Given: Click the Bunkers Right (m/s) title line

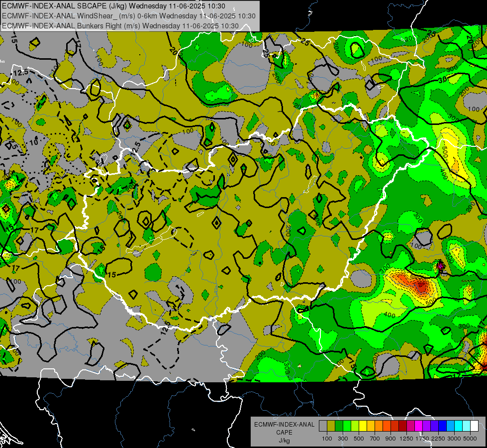Looking at the screenshot, I should [x=120, y=26].
